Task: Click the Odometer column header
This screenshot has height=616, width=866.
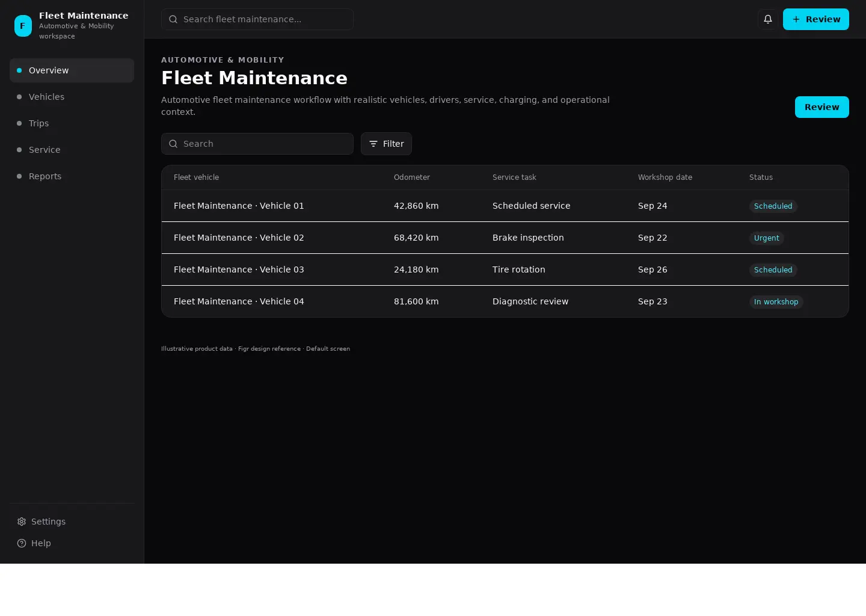Action: pyautogui.click(x=412, y=177)
